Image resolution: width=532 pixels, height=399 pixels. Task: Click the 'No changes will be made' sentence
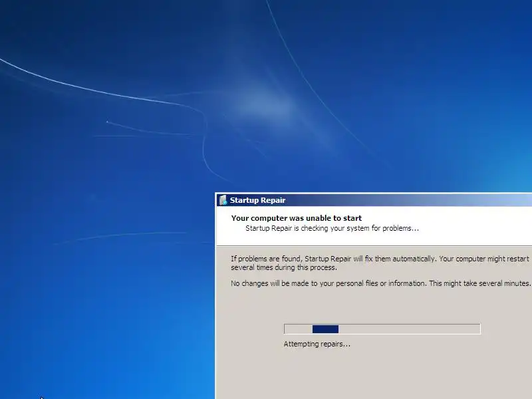click(x=380, y=283)
